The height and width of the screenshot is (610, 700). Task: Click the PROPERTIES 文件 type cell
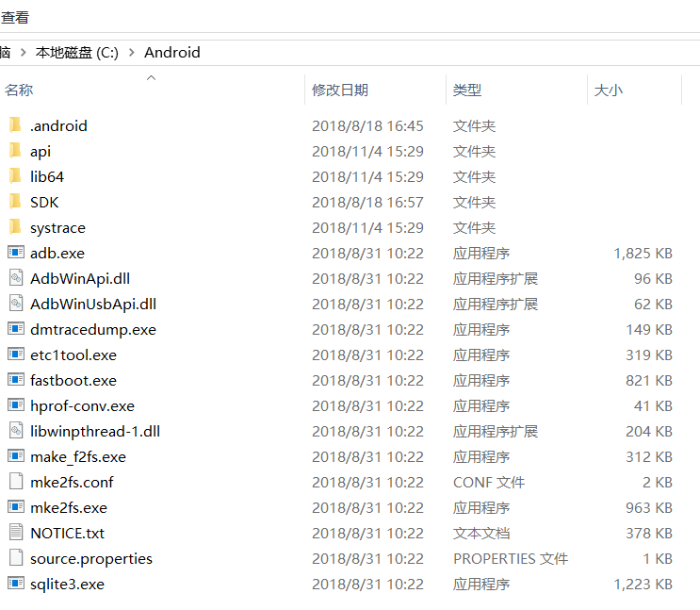click(511, 559)
